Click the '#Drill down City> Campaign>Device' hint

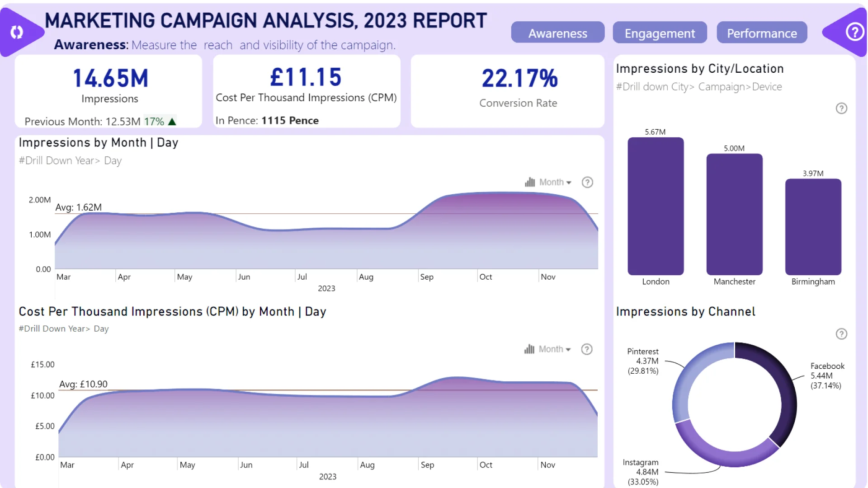(x=699, y=87)
